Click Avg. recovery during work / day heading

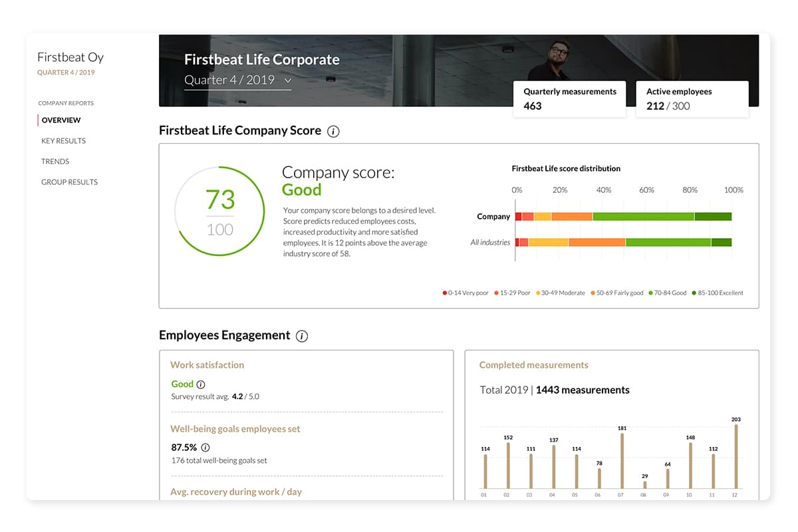tap(236, 492)
